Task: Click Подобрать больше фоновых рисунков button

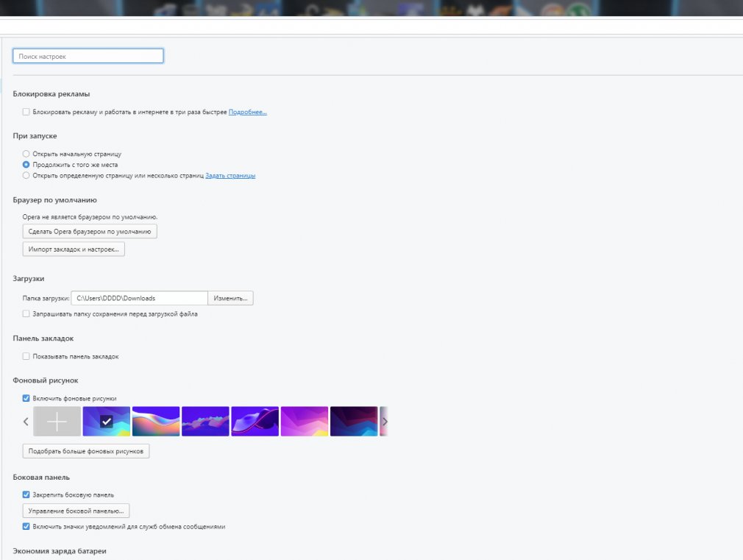Action: pos(86,451)
